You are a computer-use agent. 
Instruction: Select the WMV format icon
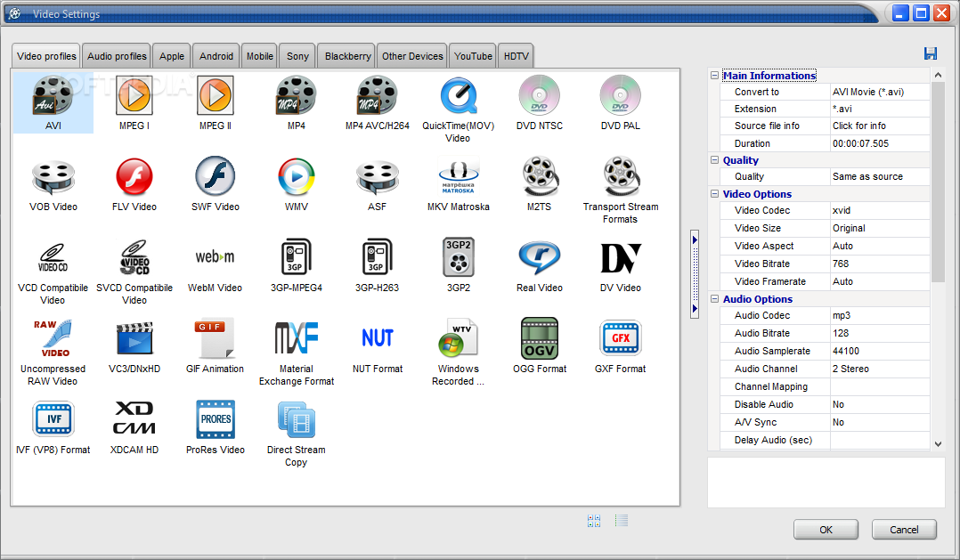tap(297, 177)
